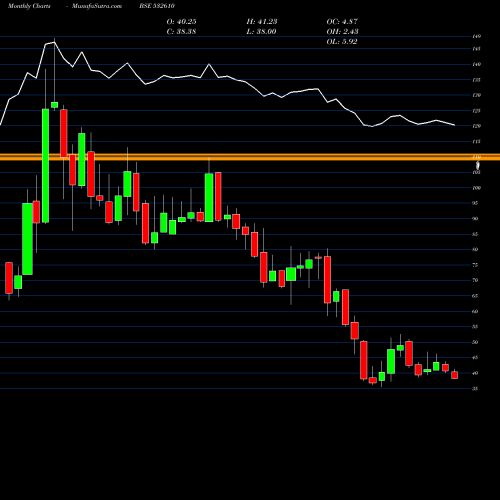Click the 'OH: 2.43' value
Viewport: 500px width, 500px height.
click(342, 32)
